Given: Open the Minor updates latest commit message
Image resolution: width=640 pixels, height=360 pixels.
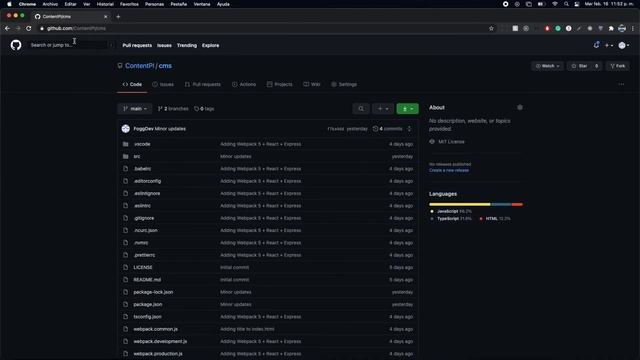Looking at the screenshot, I should point(170,129).
